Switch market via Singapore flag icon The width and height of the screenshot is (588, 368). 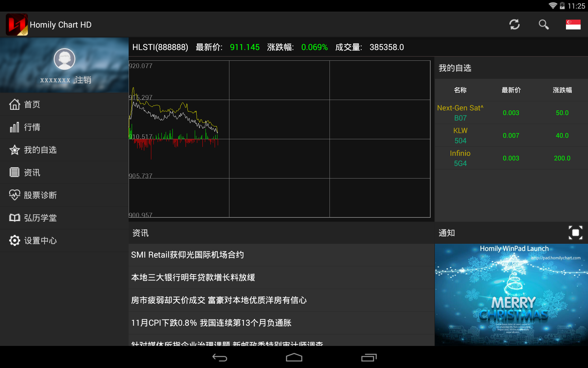[573, 25]
